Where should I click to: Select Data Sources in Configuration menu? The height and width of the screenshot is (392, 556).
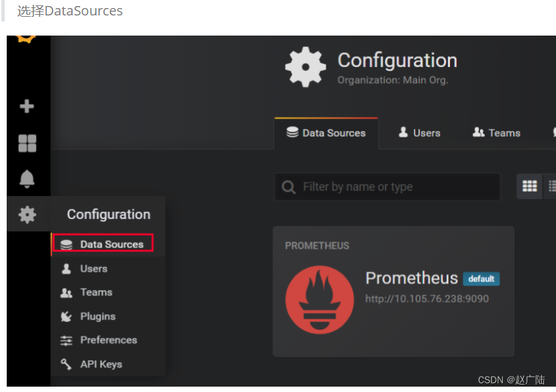[103, 244]
